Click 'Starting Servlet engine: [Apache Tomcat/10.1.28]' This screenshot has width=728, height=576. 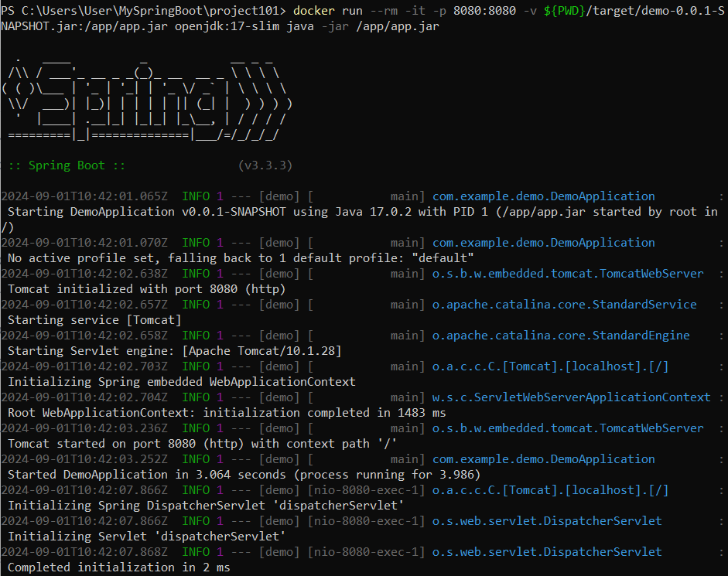click(175, 351)
